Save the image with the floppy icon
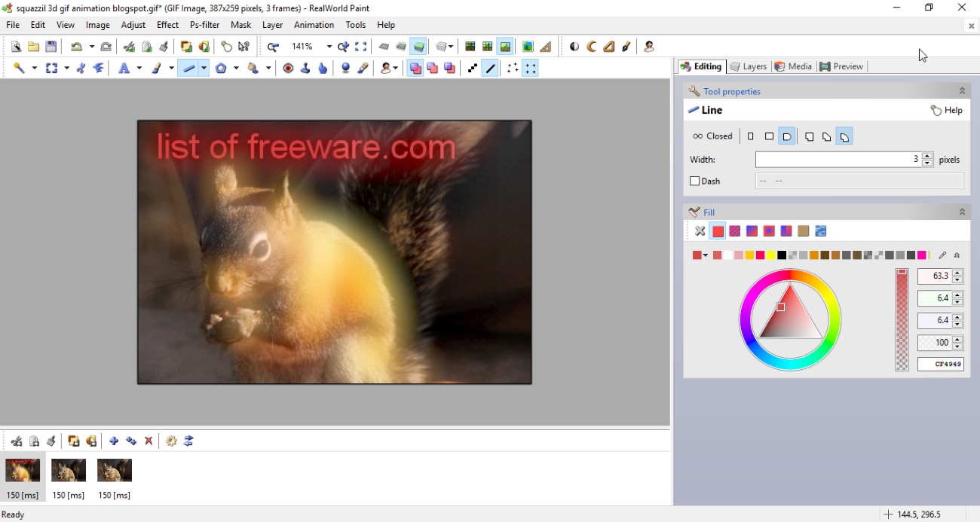 [x=51, y=47]
